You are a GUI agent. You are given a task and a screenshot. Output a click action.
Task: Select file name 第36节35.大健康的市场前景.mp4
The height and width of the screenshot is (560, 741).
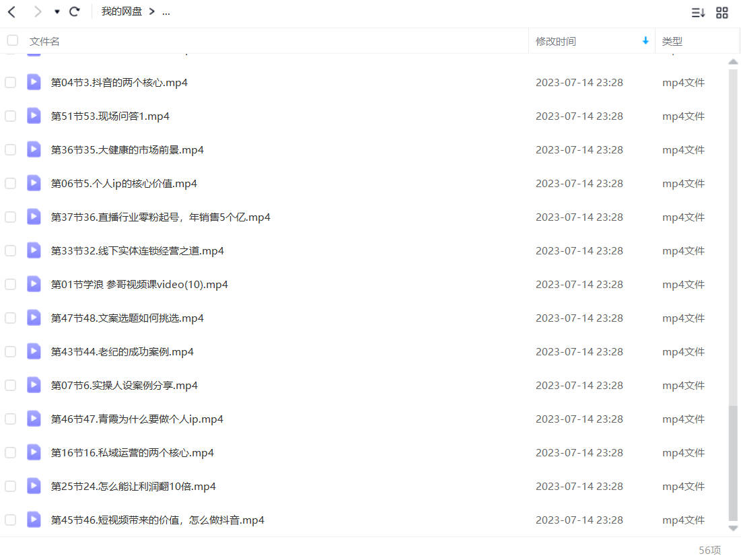(127, 150)
